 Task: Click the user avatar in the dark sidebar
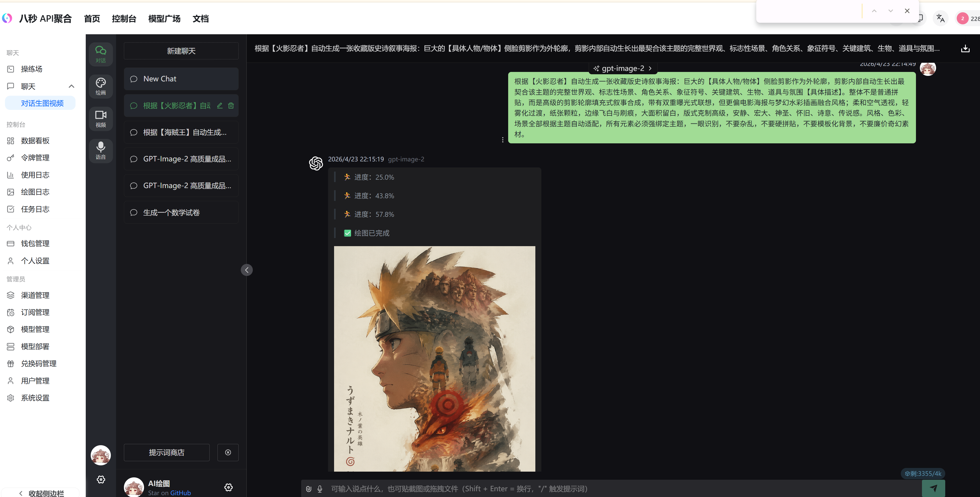click(101, 455)
